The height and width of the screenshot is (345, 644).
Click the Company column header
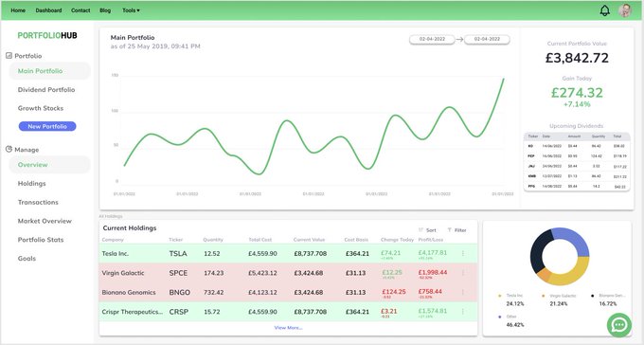click(113, 240)
